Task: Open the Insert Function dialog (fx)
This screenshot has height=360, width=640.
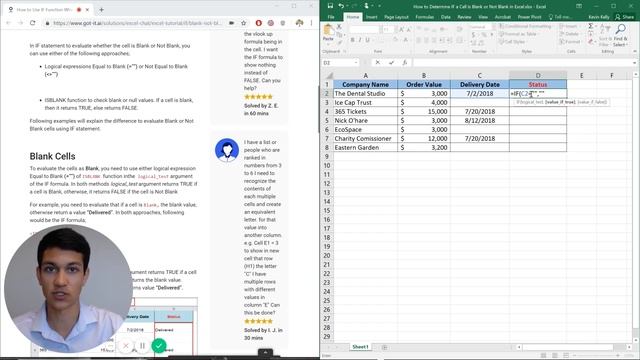Action: tap(404, 62)
